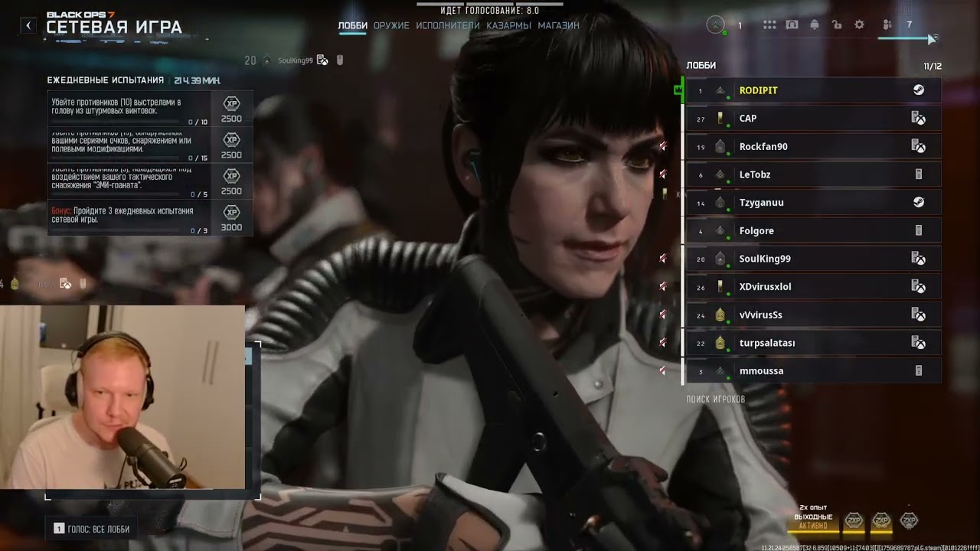Toggle mute speaker beside LeTobz
Image resolution: width=980 pixels, height=551 pixels.
[663, 174]
